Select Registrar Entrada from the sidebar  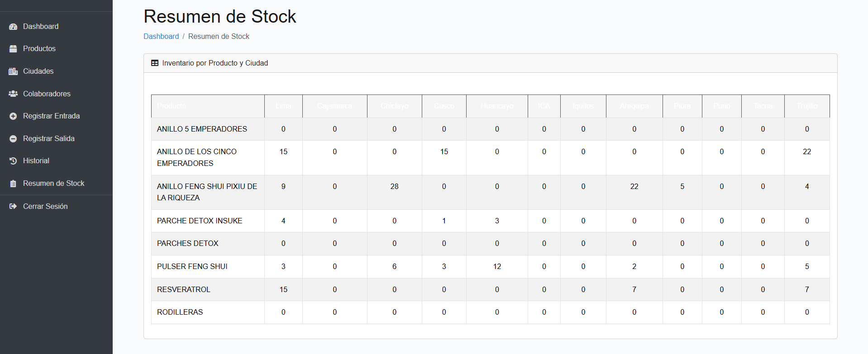click(51, 116)
